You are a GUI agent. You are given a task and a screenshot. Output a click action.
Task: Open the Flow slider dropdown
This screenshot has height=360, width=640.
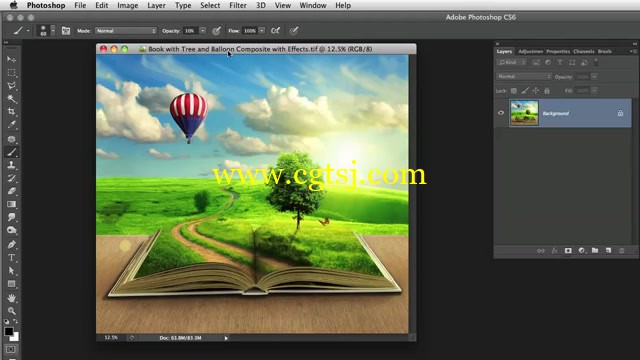click(262, 31)
